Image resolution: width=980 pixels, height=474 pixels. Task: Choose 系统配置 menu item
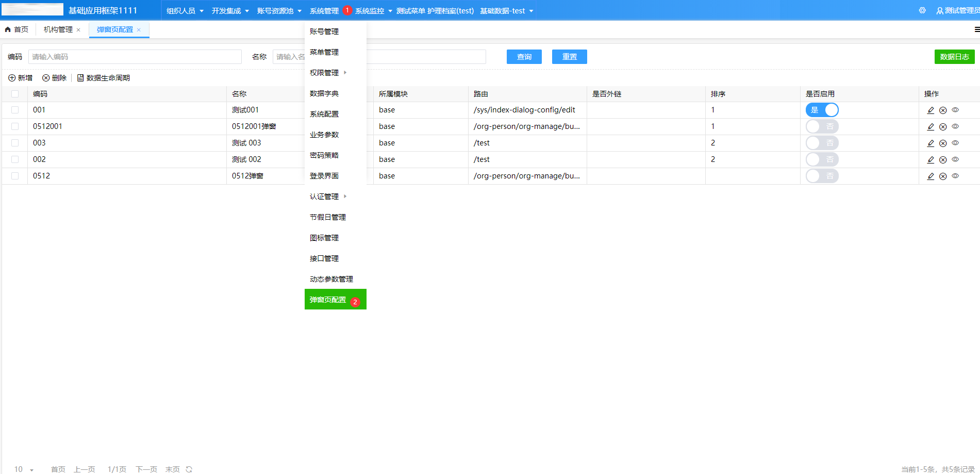(x=335, y=114)
